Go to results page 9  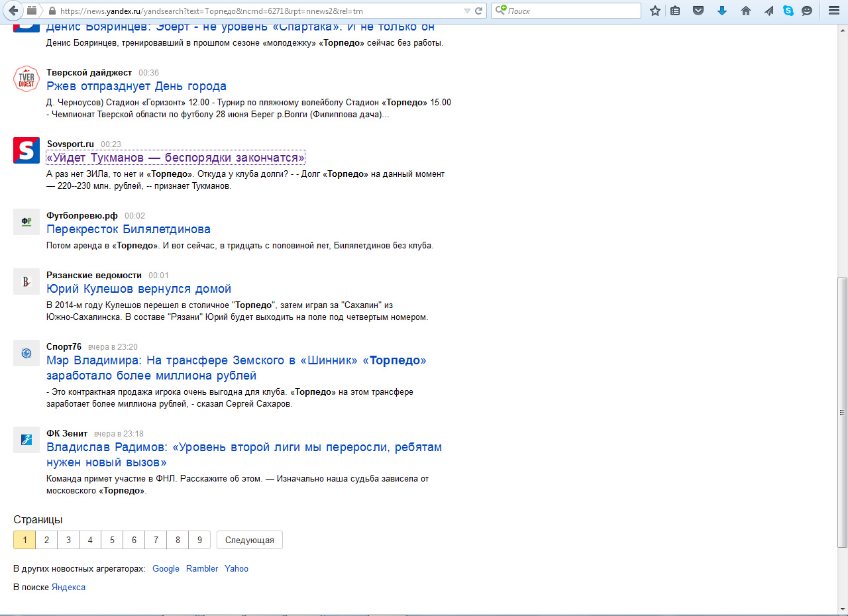199,540
